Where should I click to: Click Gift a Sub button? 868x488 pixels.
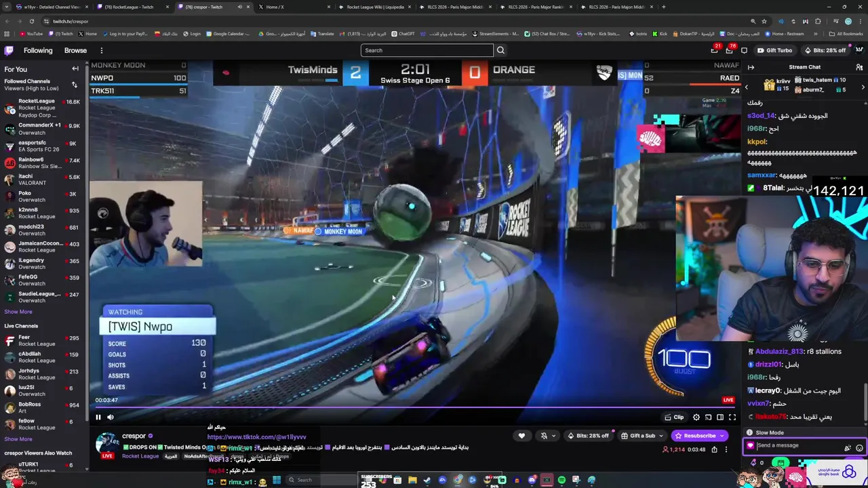[638, 436]
